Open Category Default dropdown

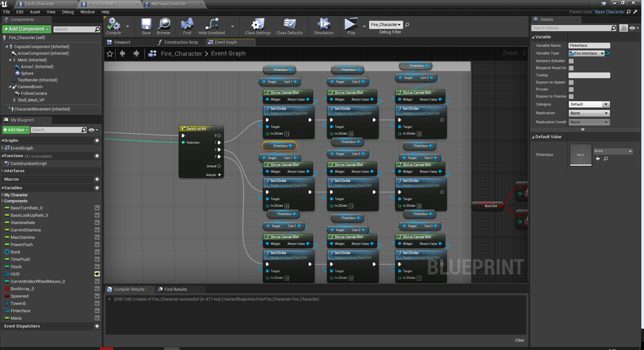coord(589,105)
